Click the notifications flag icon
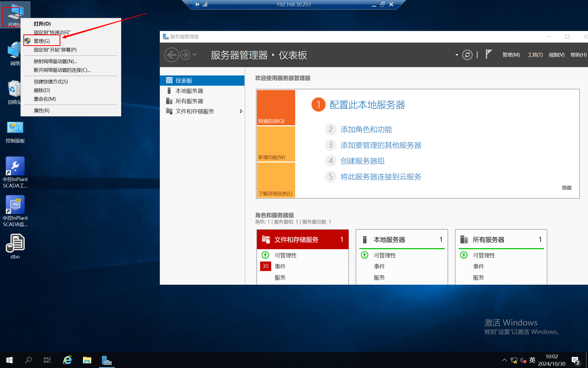This screenshot has width=588, height=368. (488, 54)
